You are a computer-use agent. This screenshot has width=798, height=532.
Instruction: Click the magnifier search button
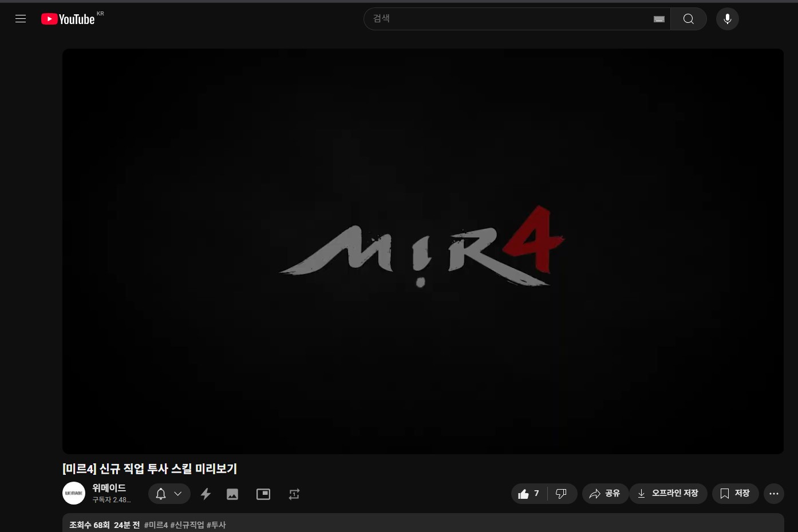[689, 19]
